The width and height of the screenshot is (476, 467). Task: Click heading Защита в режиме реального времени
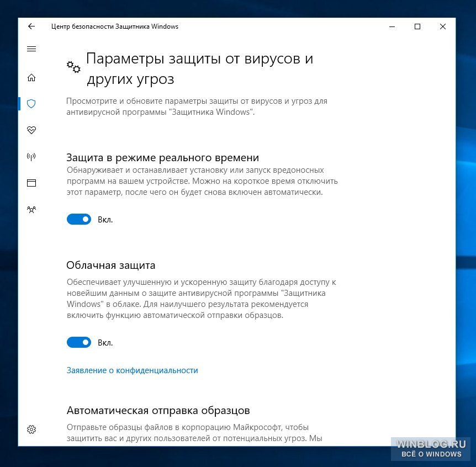(163, 157)
